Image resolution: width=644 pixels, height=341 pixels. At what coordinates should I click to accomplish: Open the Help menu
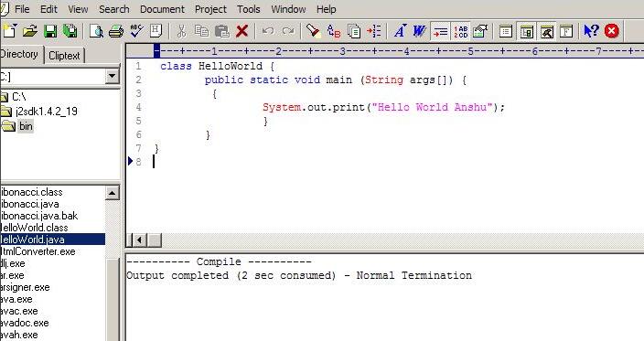tap(326, 9)
